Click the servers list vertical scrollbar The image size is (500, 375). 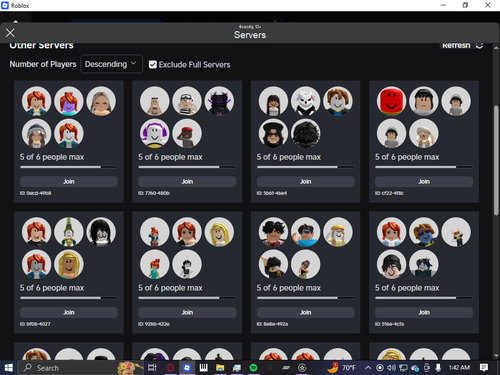pos(496,160)
